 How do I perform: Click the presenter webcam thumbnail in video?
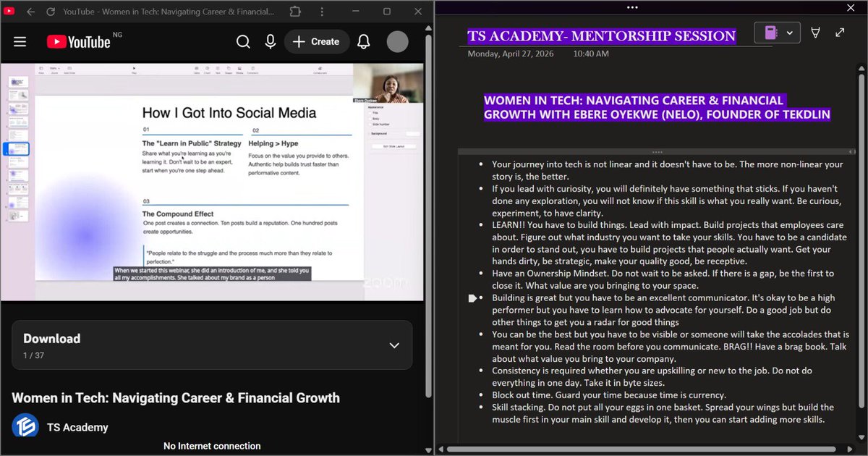[x=389, y=82]
